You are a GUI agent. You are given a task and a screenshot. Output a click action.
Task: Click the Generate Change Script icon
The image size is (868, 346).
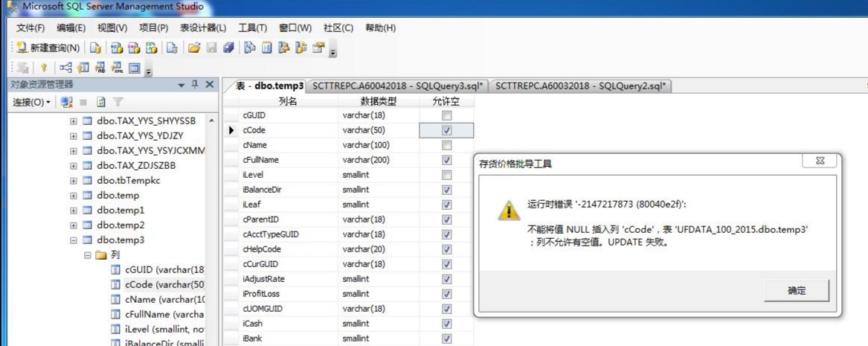23,68
